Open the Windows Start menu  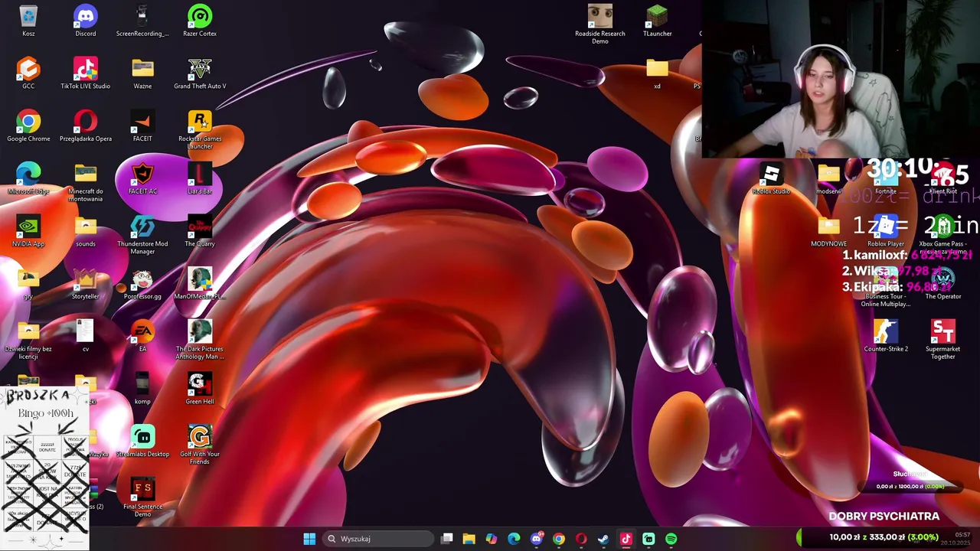pos(309,539)
